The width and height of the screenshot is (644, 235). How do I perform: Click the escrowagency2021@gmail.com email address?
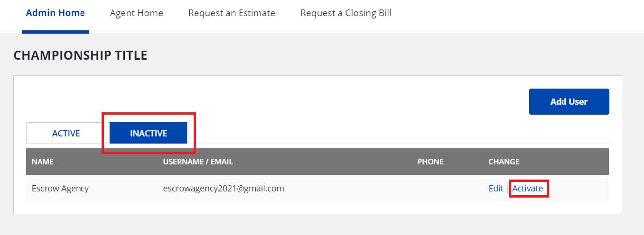[224, 189]
